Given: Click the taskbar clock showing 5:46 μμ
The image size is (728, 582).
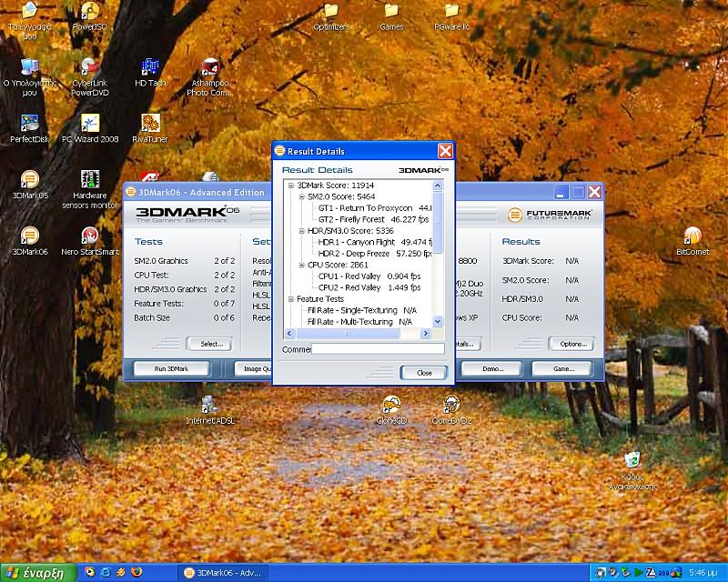Looking at the screenshot, I should click(704, 573).
